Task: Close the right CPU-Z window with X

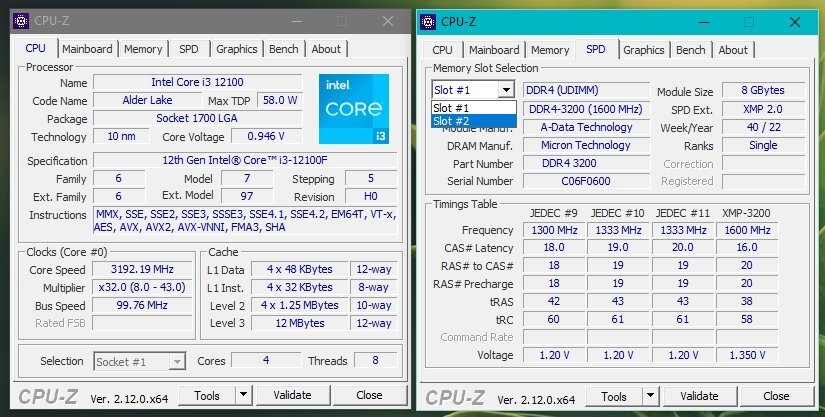Action: click(795, 22)
